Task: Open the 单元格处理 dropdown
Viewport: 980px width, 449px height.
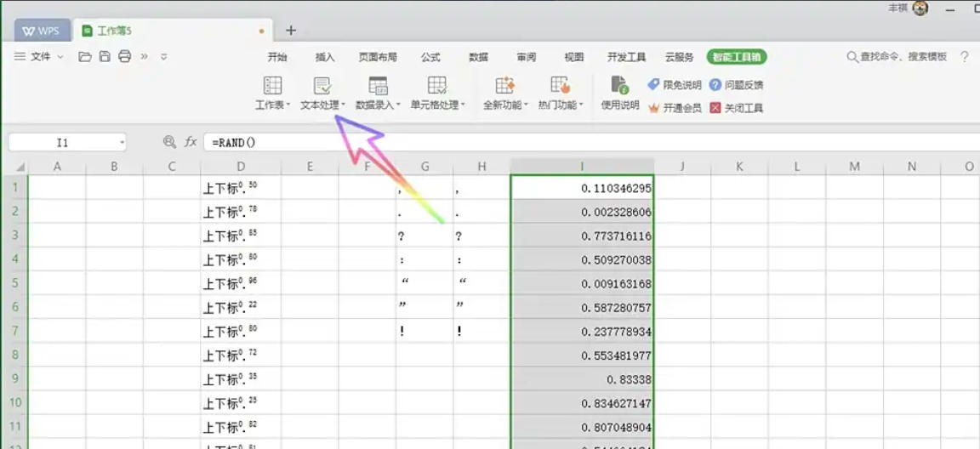Action: pyautogui.click(x=437, y=93)
